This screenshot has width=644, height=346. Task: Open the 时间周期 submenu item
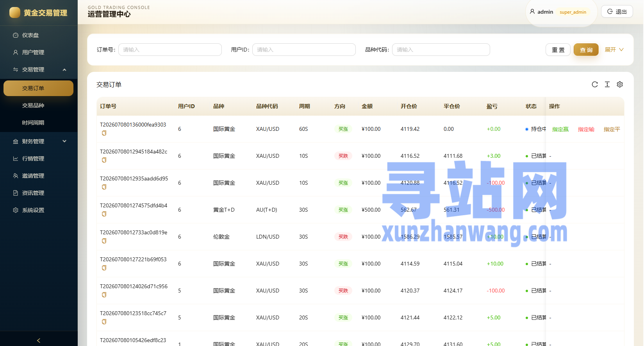(39, 123)
